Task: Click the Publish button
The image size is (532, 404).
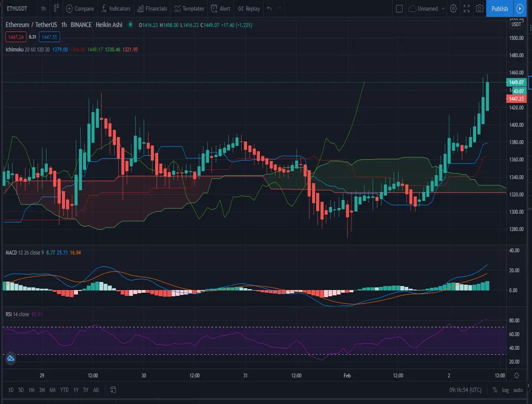Action: click(500, 8)
